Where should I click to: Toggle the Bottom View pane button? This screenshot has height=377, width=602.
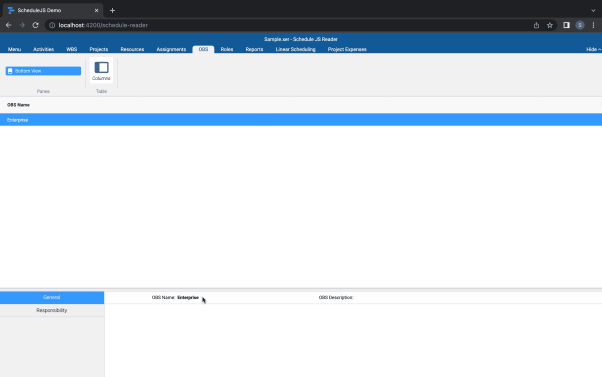tap(43, 71)
